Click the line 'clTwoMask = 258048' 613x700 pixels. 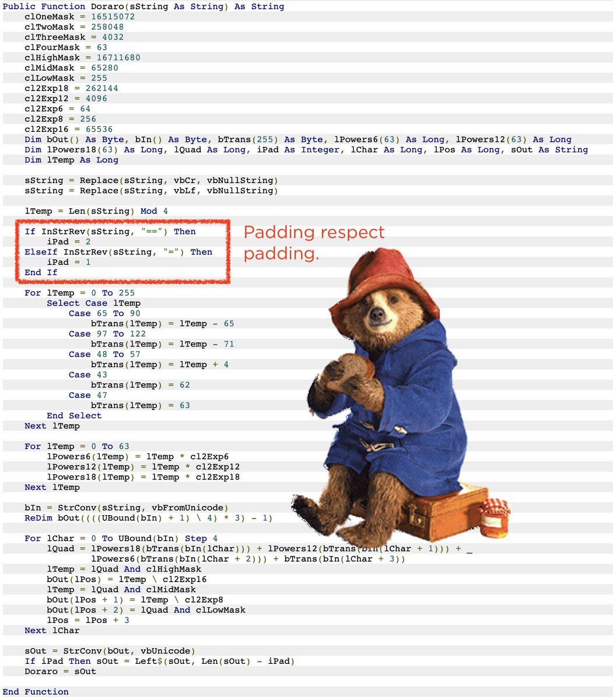pyautogui.click(x=74, y=27)
